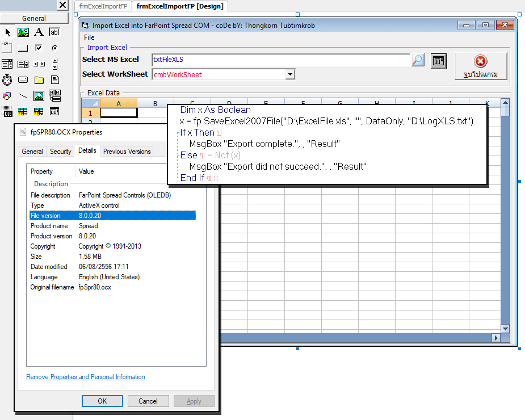The width and height of the screenshot is (525, 420).
Task: Select the vertical scroll bar tool
Action: tap(55, 64)
